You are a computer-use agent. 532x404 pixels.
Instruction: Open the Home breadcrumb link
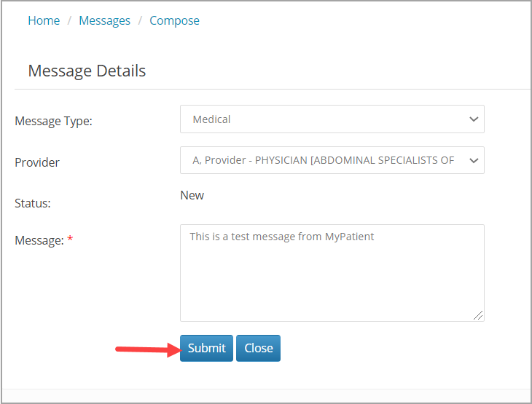point(44,20)
